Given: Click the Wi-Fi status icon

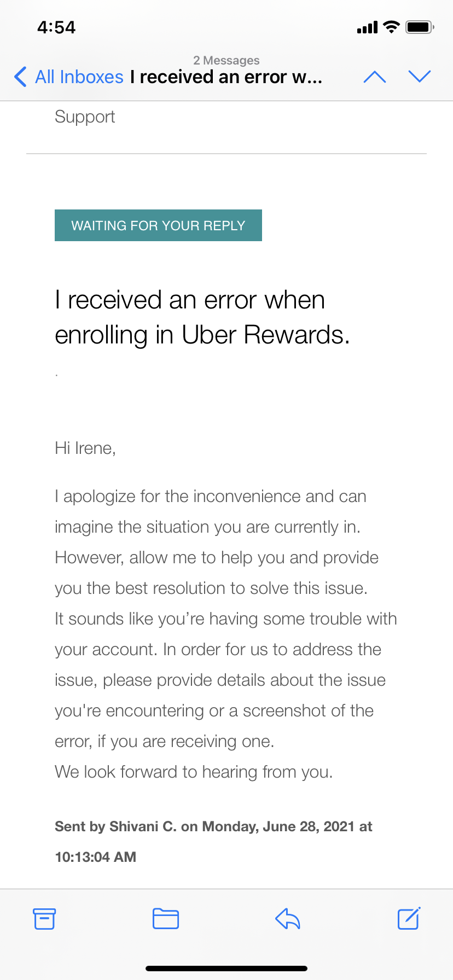Looking at the screenshot, I should [x=391, y=27].
